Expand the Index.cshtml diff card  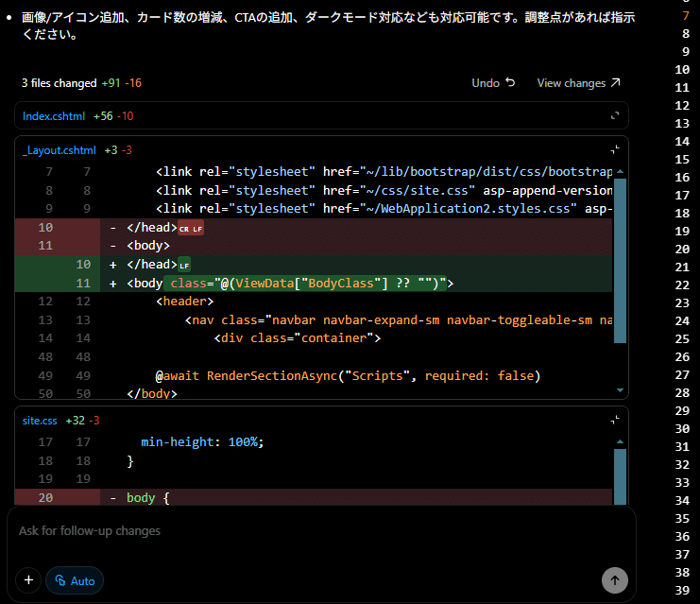615,115
